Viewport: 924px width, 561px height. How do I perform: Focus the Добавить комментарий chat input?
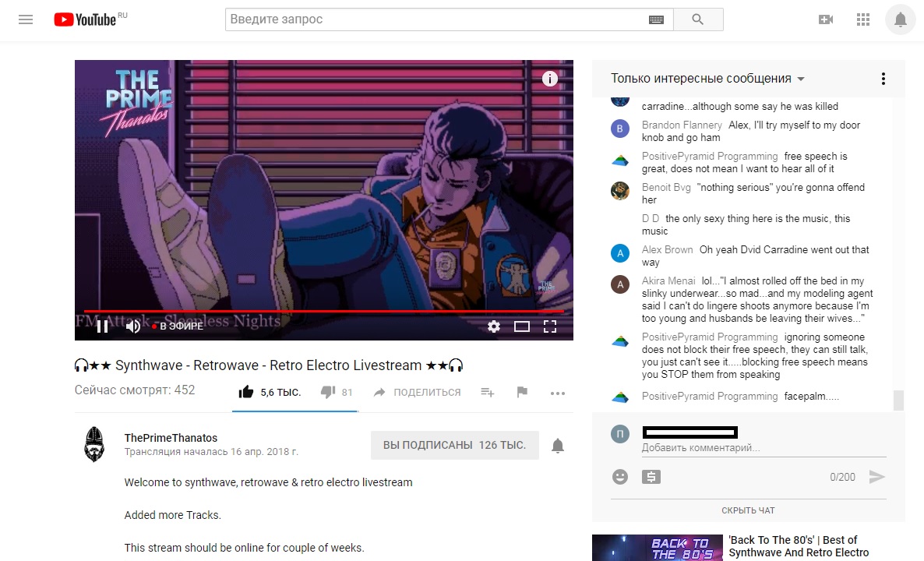(x=764, y=448)
